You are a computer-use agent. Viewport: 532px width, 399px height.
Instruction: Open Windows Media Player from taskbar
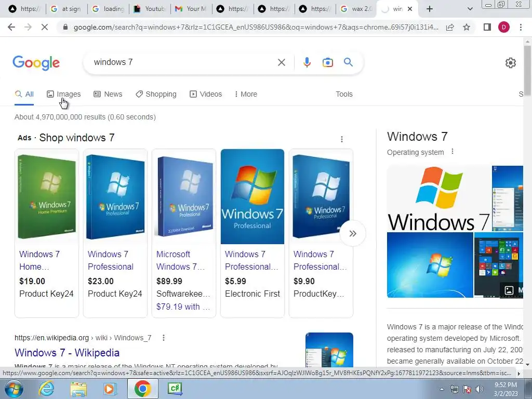[x=110, y=389]
